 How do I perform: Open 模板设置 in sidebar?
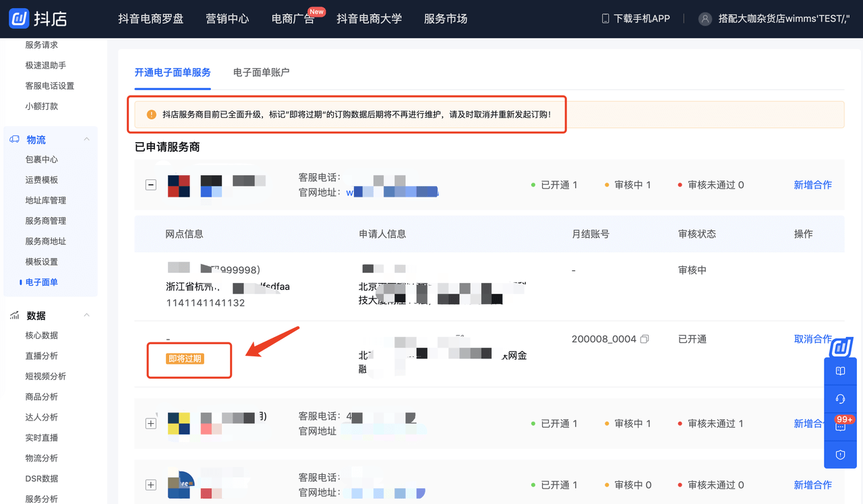point(42,261)
